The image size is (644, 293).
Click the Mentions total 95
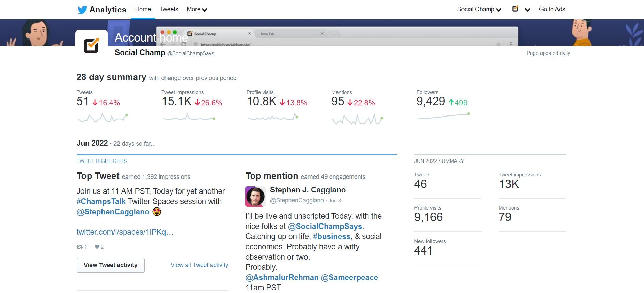[338, 101]
